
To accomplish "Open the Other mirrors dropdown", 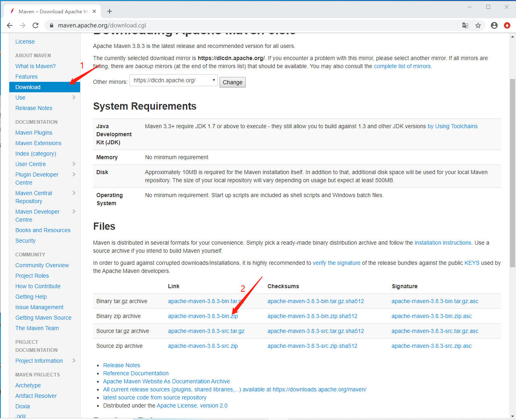I will (x=174, y=81).
